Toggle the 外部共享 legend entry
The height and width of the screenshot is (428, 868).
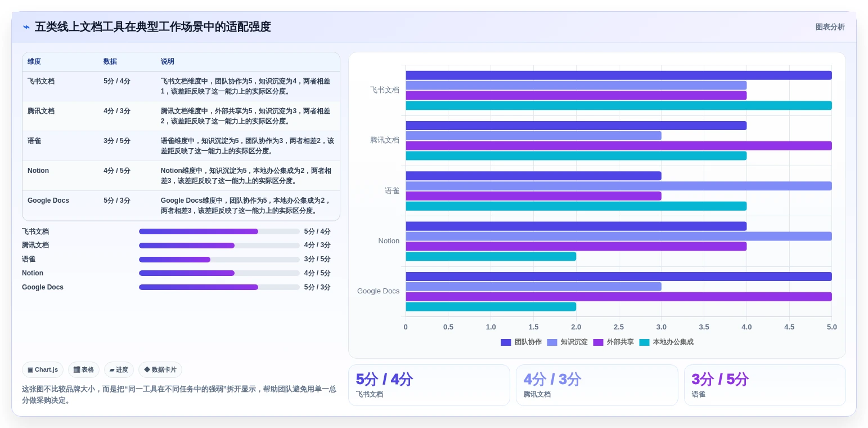(x=613, y=342)
